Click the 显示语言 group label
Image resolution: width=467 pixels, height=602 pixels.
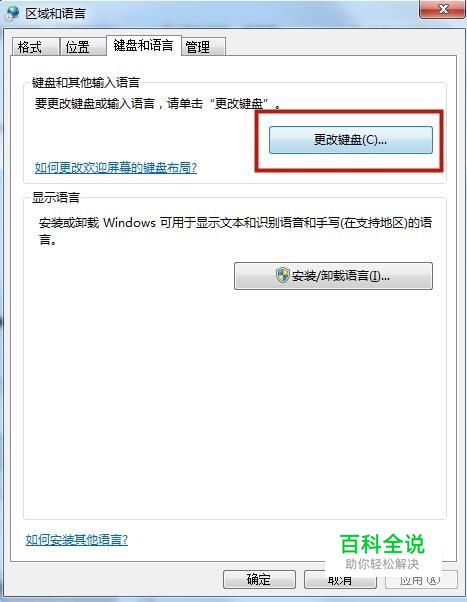pos(56,198)
